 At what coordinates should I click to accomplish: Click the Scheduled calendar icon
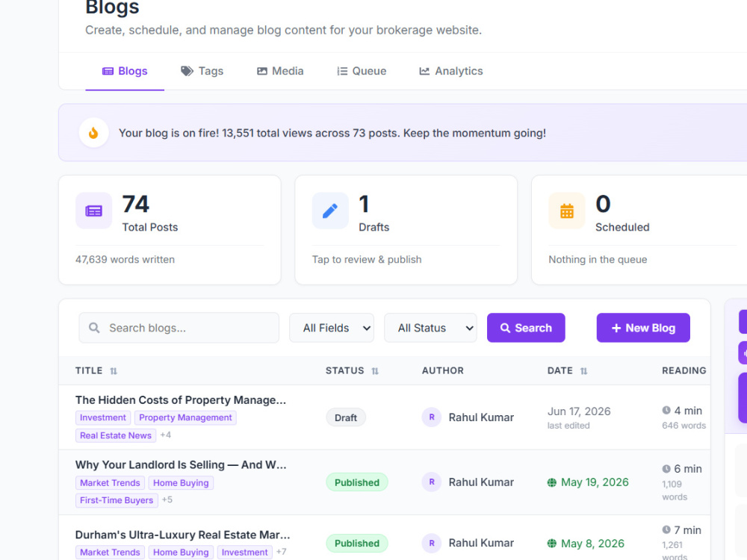[x=566, y=211]
